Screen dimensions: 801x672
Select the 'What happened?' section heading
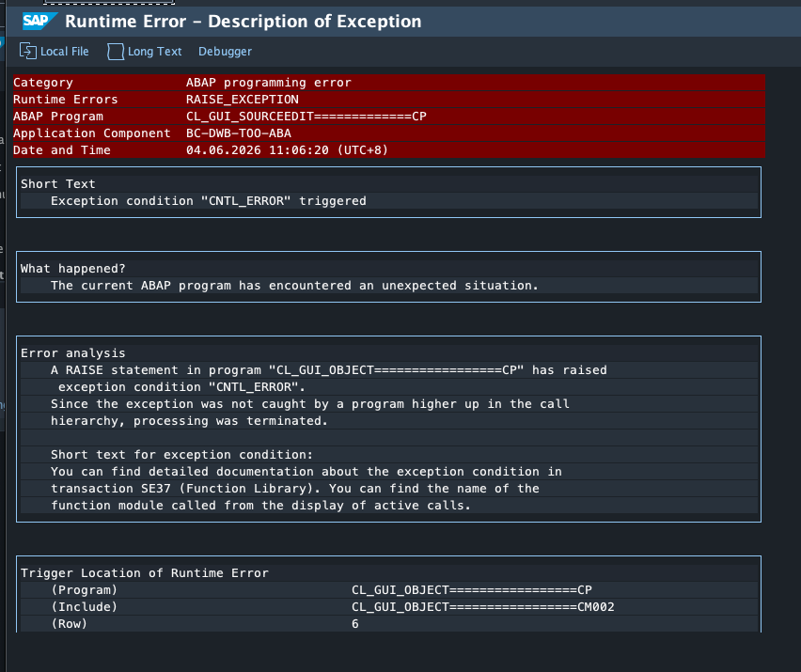point(73,269)
